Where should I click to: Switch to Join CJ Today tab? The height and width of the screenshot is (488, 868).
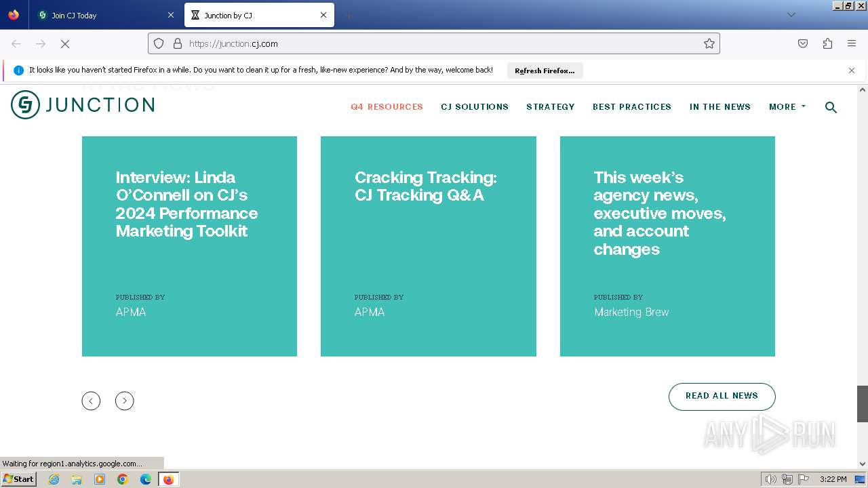105,15
